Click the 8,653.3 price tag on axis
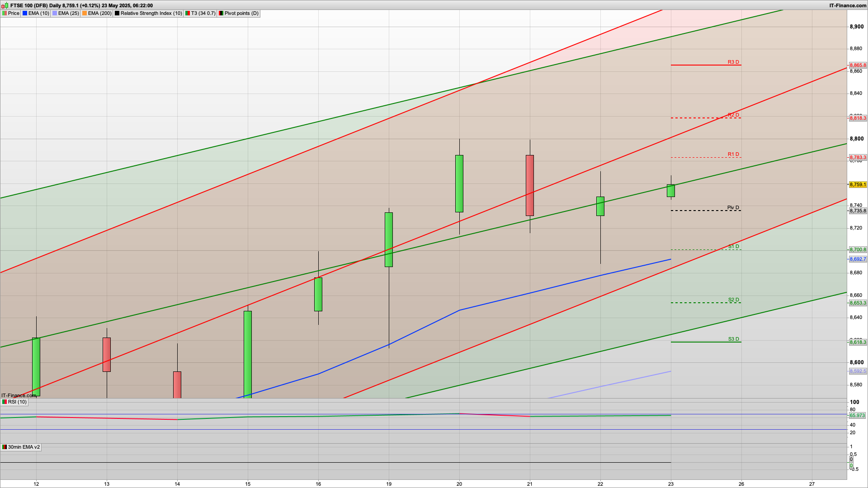868x488 pixels. tap(858, 303)
